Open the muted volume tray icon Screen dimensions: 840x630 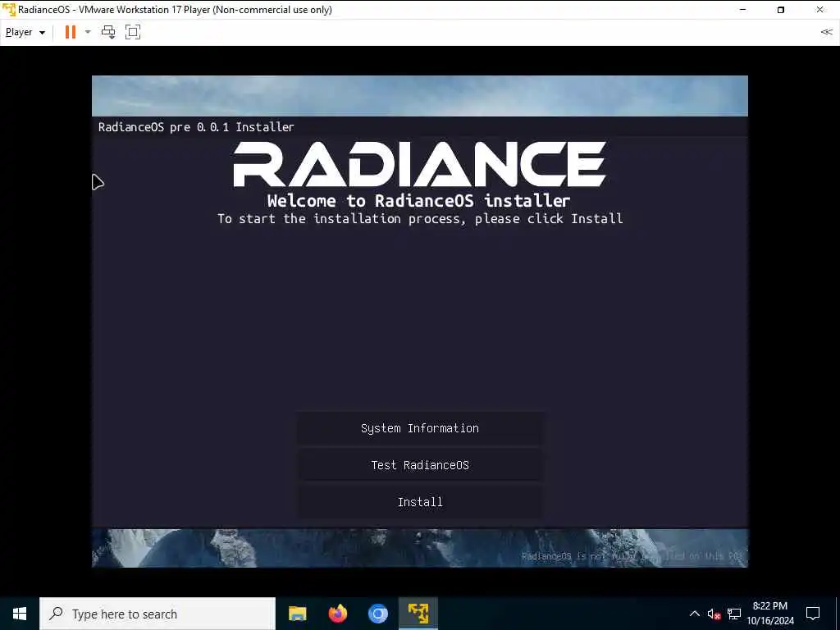(714, 614)
